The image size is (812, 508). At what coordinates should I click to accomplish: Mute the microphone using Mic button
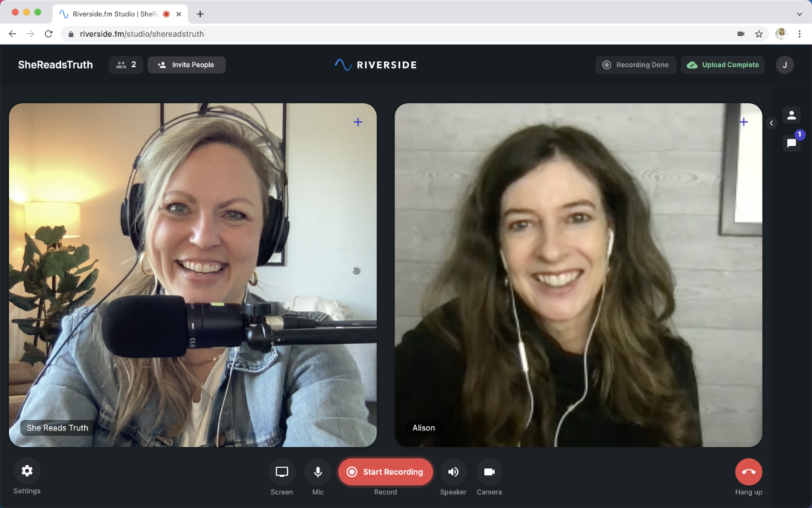(318, 472)
